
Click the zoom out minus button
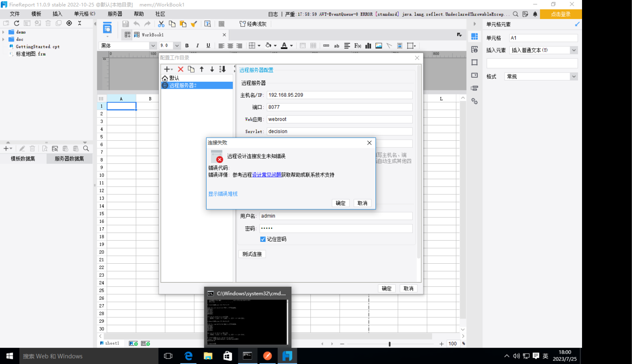[x=342, y=344]
